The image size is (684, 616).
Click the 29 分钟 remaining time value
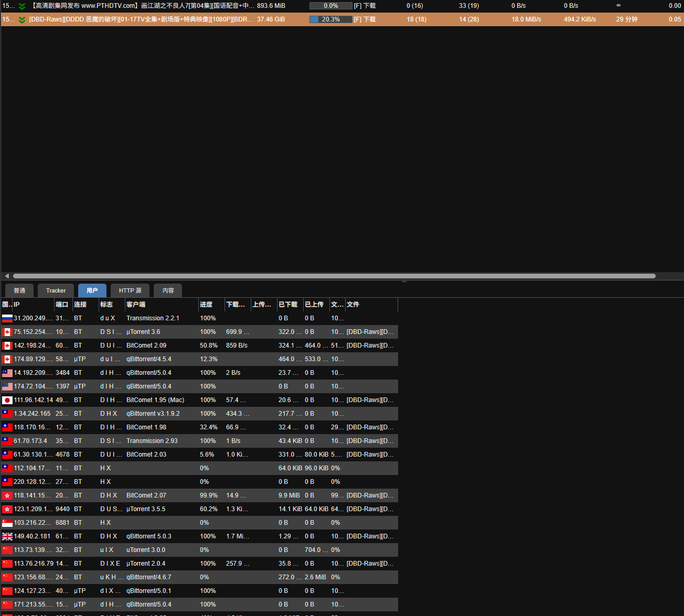tap(627, 19)
